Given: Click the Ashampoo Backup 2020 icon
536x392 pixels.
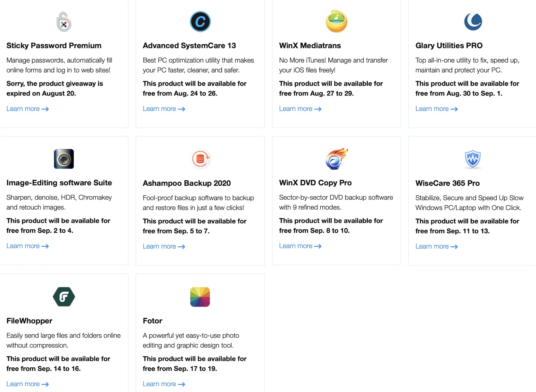Looking at the screenshot, I should pyautogui.click(x=200, y=159).
